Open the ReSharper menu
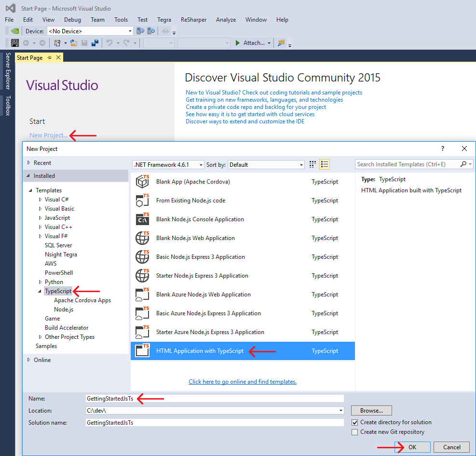This screenshot has width=476, height=456. (193, 20)
